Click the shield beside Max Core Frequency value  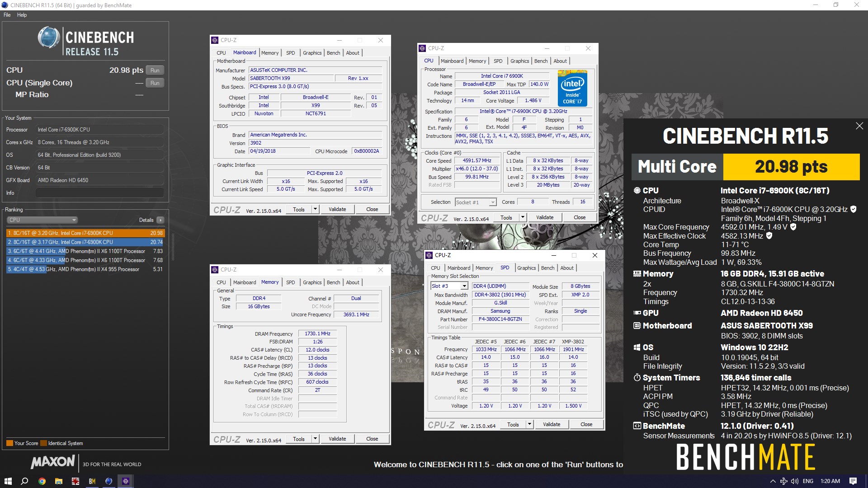pyautogui.click(x=793, y=227)
